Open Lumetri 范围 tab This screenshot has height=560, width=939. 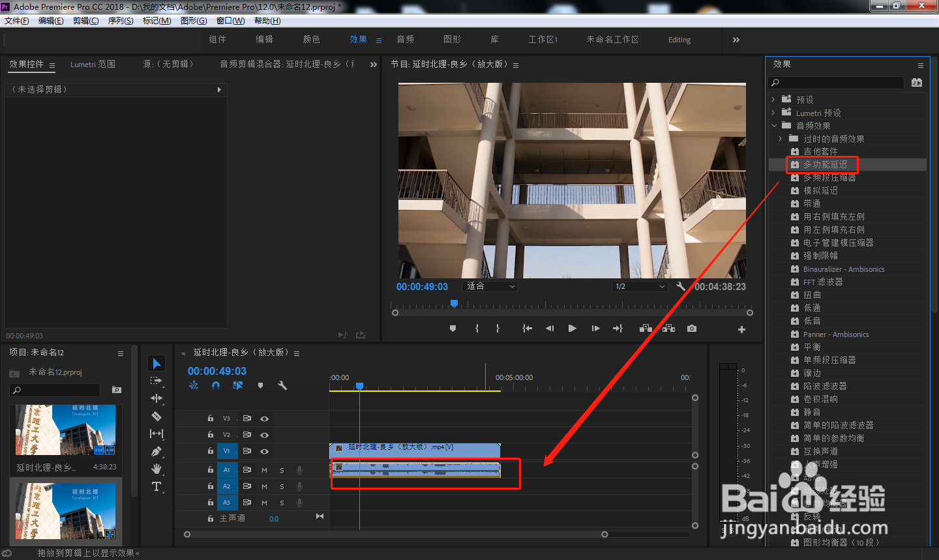point(93,65)
